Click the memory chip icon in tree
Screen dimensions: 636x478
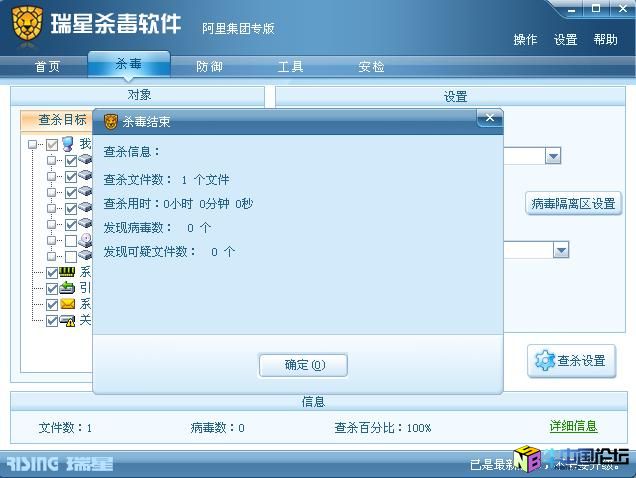67,272
